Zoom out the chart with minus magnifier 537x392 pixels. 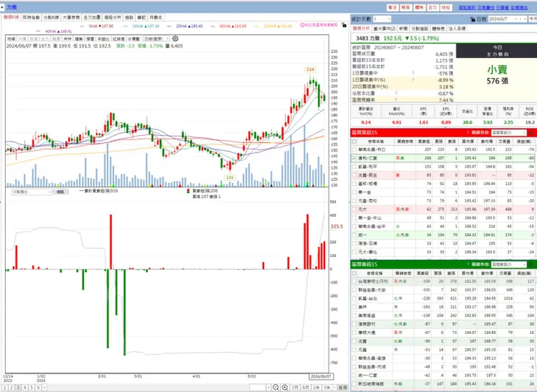tap(276, 388)
